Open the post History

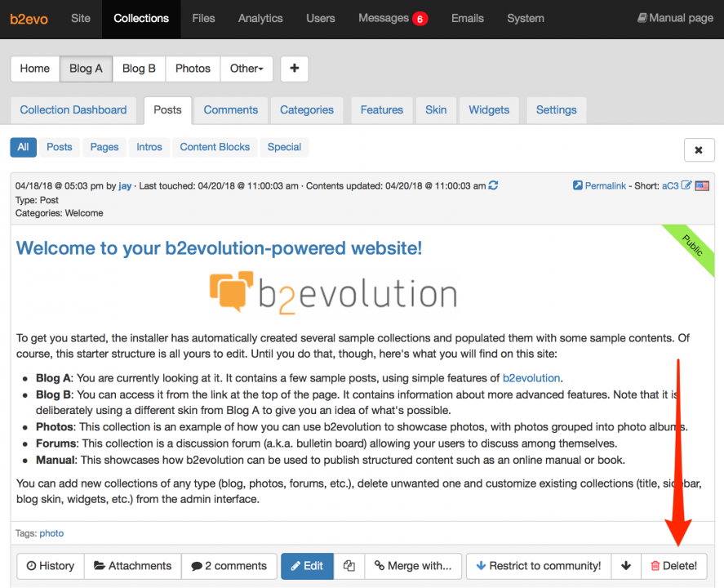coord(51,566)
